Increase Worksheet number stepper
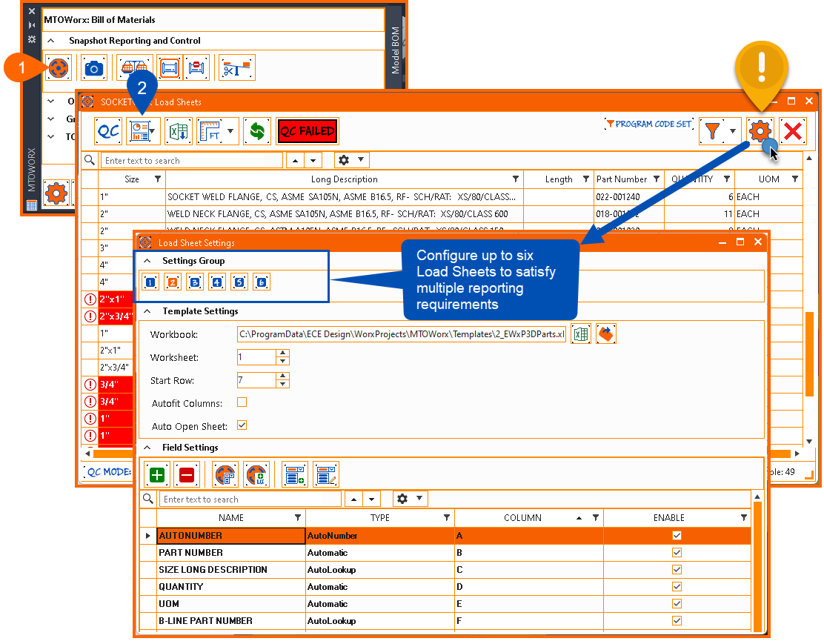 coord(283,353)
